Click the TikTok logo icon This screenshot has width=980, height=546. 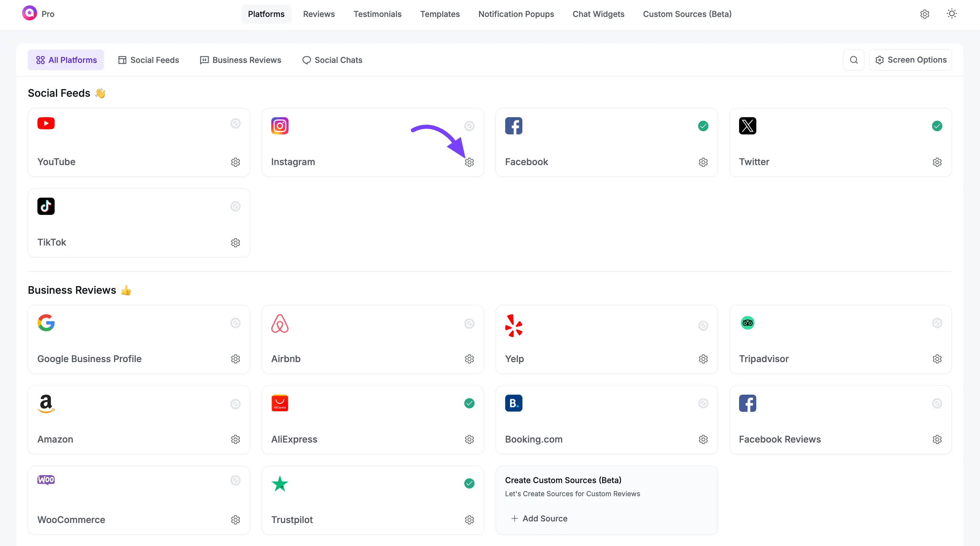coord(46,206)
